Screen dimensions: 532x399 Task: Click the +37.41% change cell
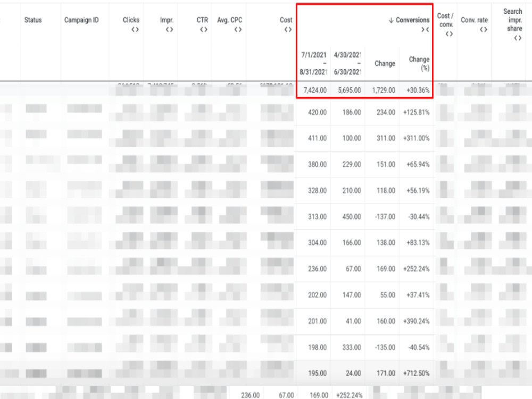pyautogui.click(x=418, y=295)
